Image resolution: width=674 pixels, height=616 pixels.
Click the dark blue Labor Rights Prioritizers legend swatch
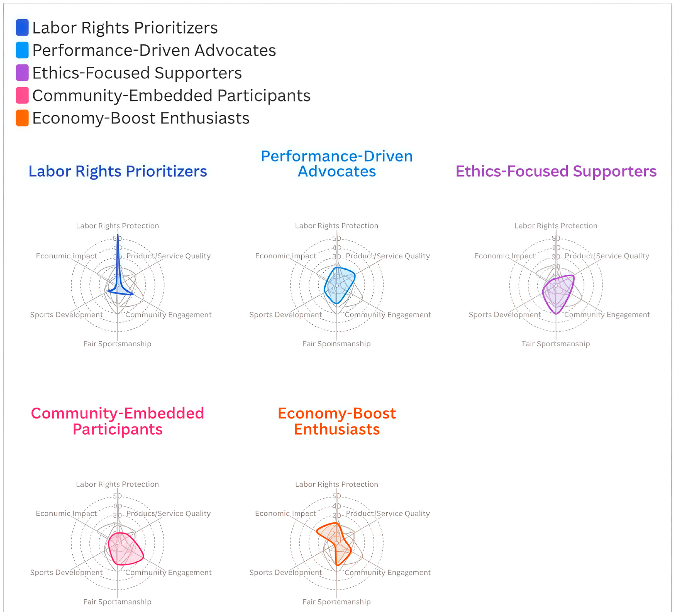[22, 27]
